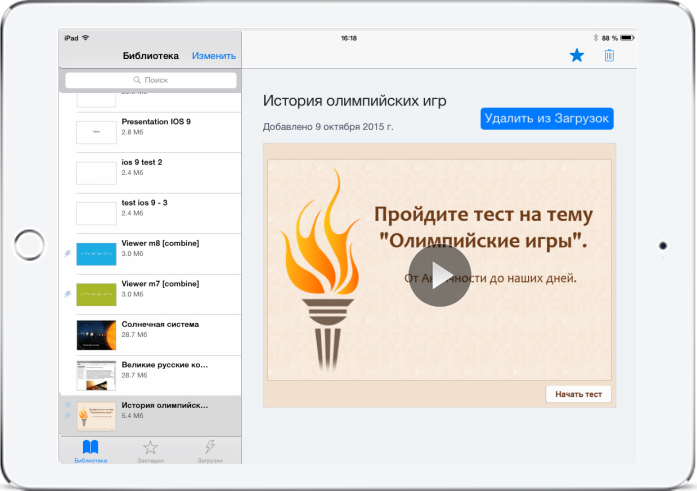This screenshot has height=491, width=697.
Task: Tap the iPad home button
Action: tap(29, 245)
